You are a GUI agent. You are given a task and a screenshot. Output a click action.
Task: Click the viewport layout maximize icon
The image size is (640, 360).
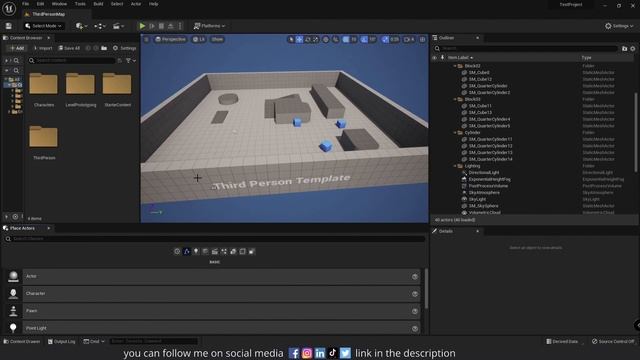pos(422,40)
